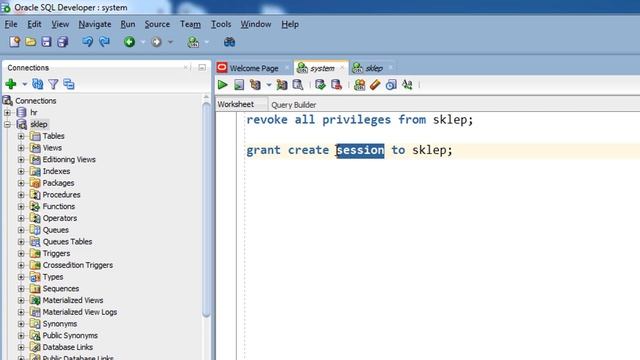
Task: Expand the Sequences node
Action: coord(21,289)
